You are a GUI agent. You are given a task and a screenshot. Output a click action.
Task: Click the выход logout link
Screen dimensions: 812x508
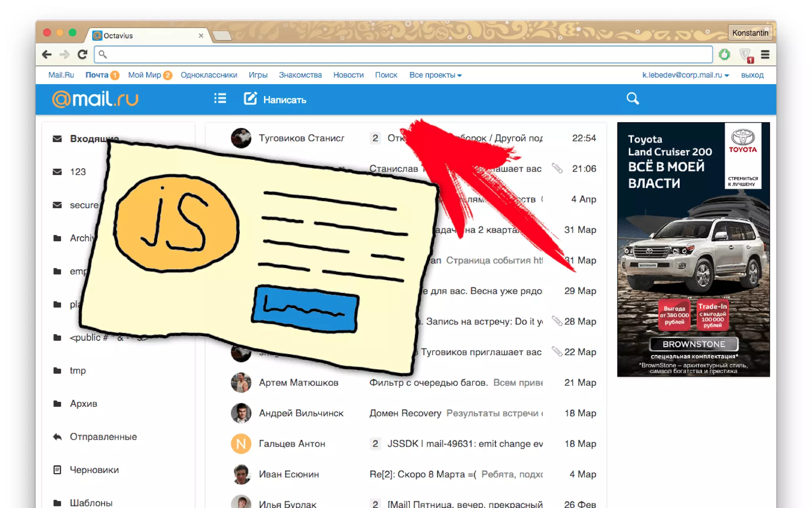click(x=752, y=75)
